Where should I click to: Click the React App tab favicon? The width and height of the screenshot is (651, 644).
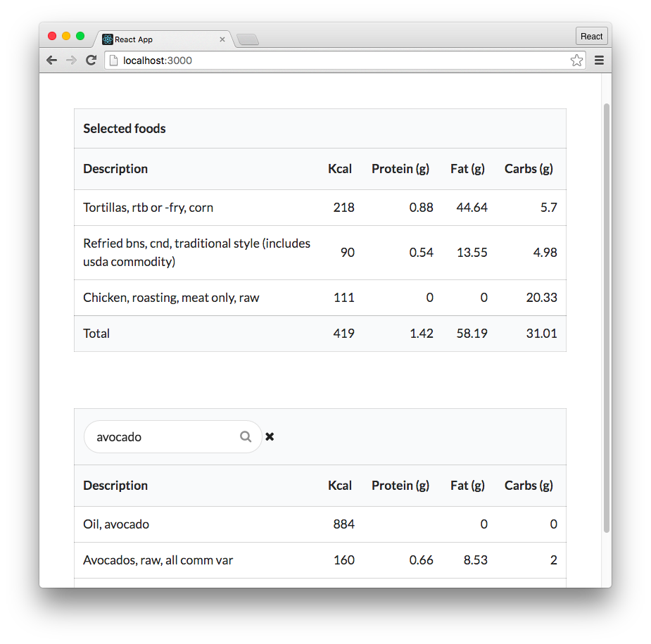click(108, 39)
